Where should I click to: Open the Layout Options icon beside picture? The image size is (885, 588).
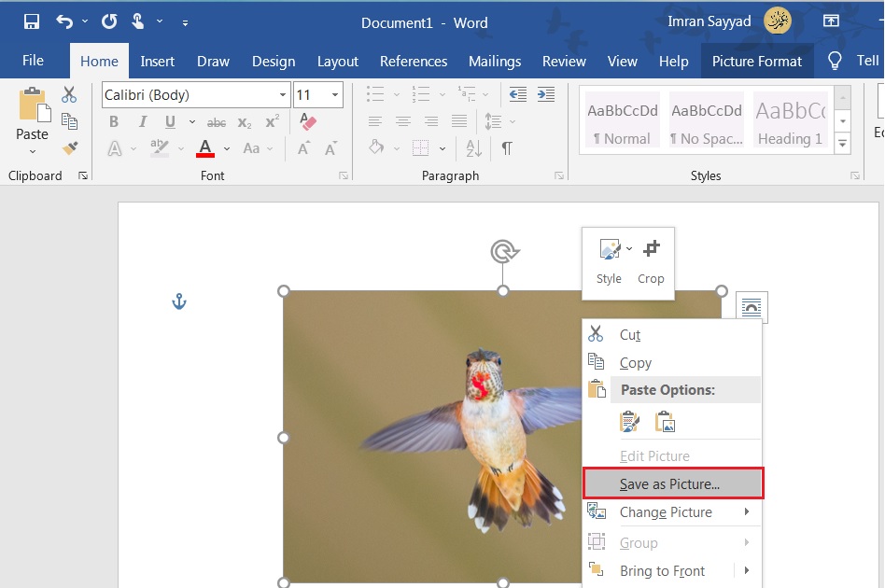coord(752,306)
